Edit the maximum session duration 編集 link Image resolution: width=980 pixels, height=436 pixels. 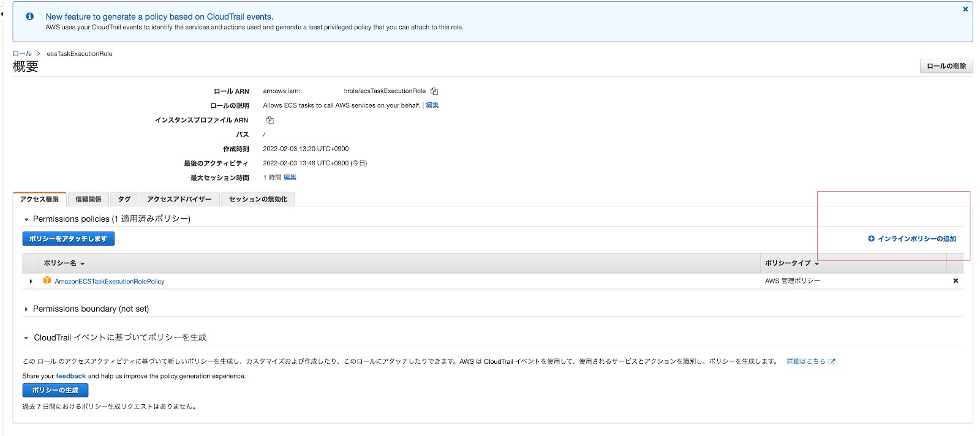point(290,178)
